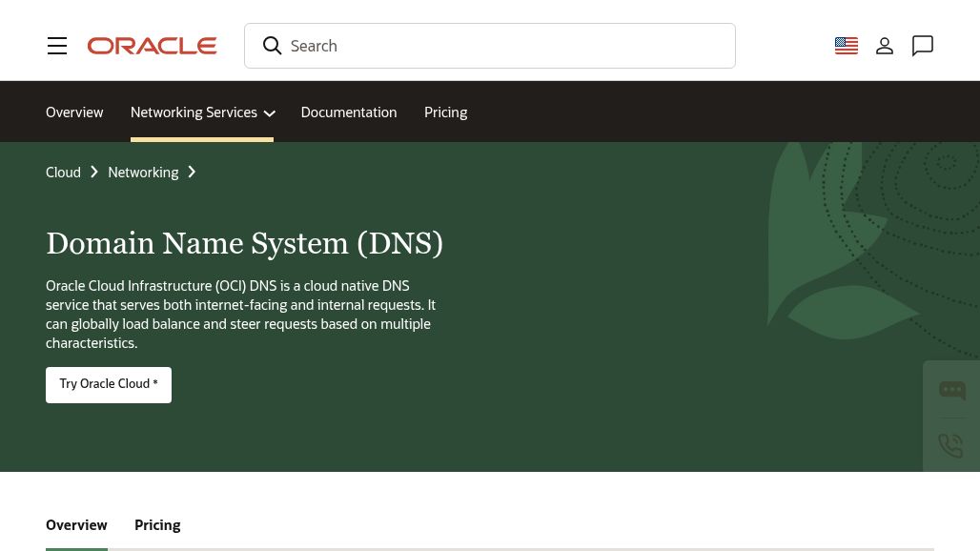Click the Oracle logo

point(153,46)
